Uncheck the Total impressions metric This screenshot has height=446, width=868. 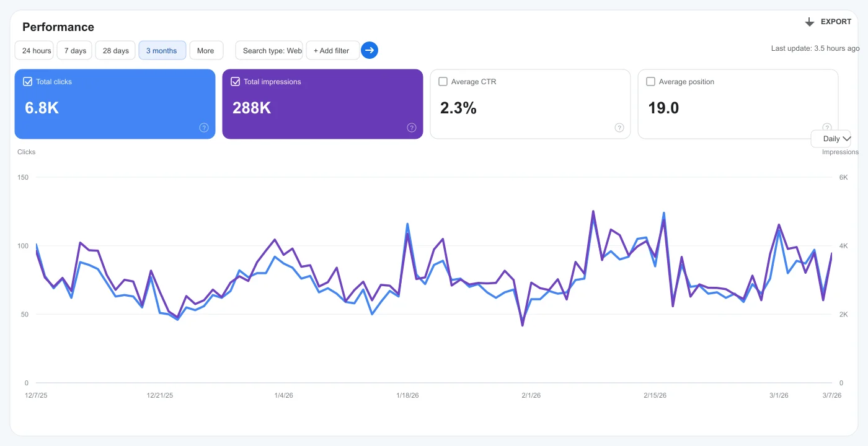tap(236, 81)
